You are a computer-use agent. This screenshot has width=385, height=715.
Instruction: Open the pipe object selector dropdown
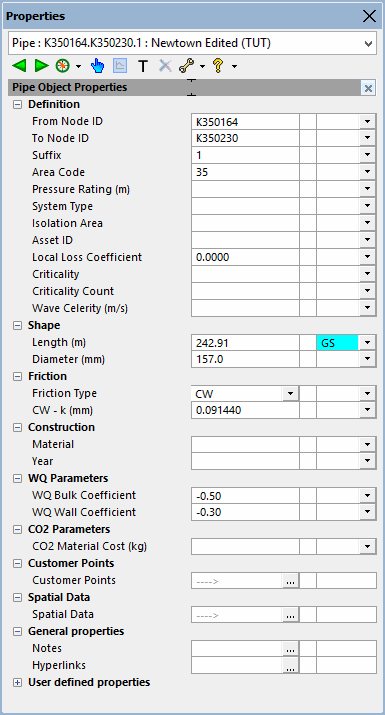(x=369, y=43)
